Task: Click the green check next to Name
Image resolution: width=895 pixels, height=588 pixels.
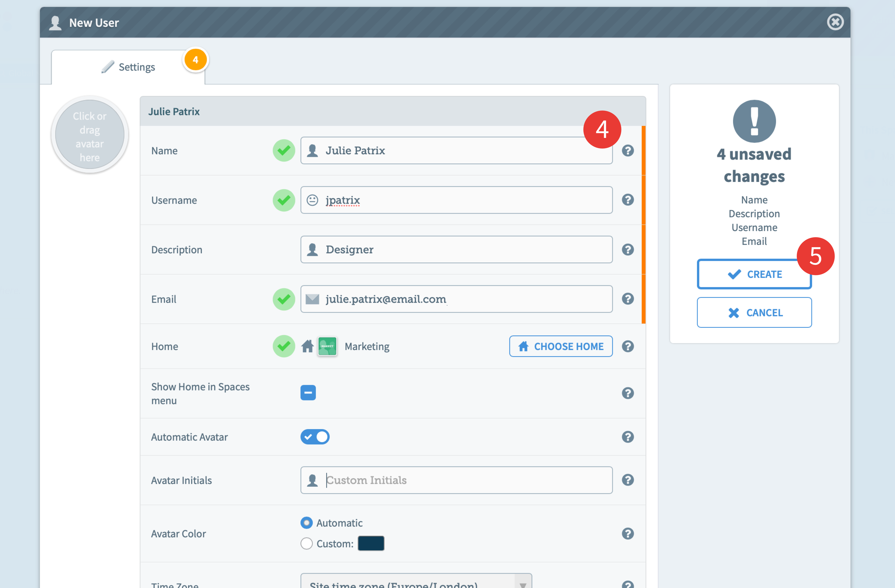Action: click(x=283, y=150)
